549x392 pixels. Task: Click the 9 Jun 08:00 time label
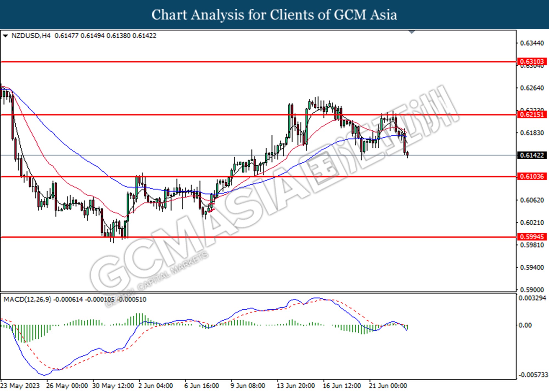point(248,386)
